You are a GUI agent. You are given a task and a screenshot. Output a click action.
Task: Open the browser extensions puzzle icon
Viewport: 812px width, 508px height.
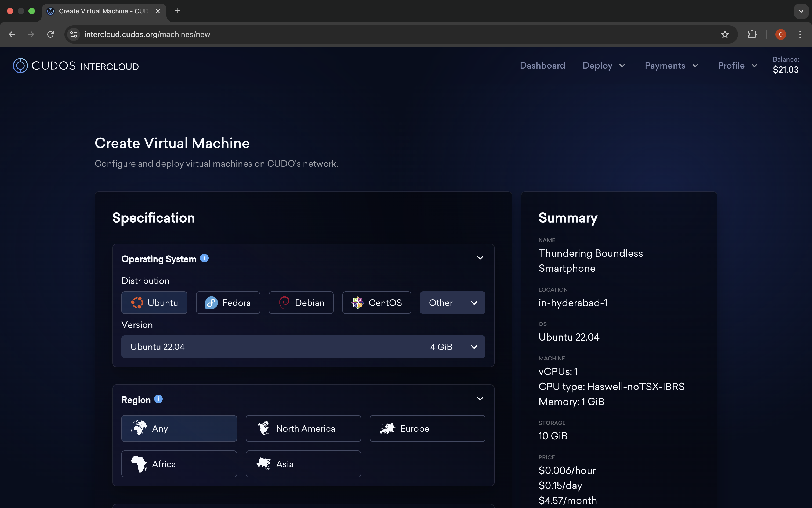(752, 34)
